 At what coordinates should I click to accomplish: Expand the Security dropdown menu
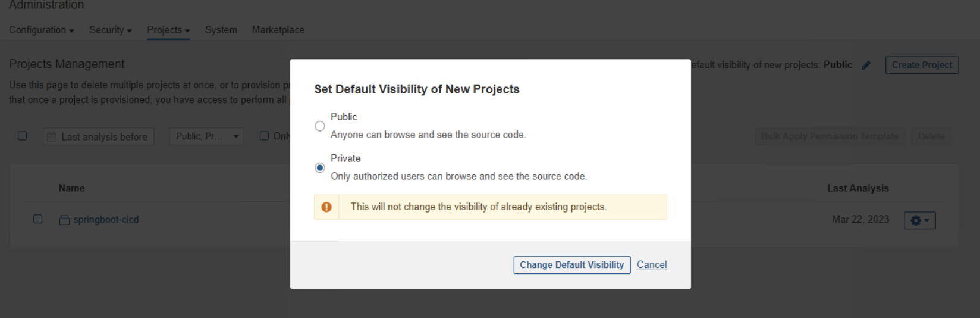tap(111, 30)
